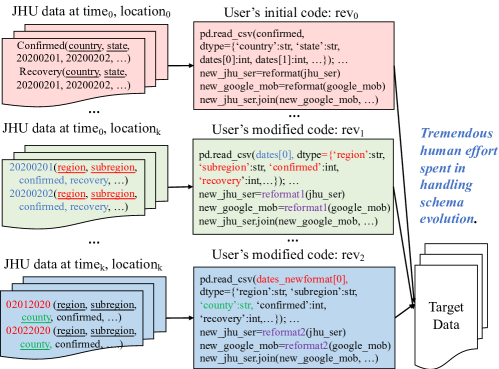The width and height of the screenshot is (499, 369).
Task: Click the pink rev0 initial code box
Action: (294, 66)
